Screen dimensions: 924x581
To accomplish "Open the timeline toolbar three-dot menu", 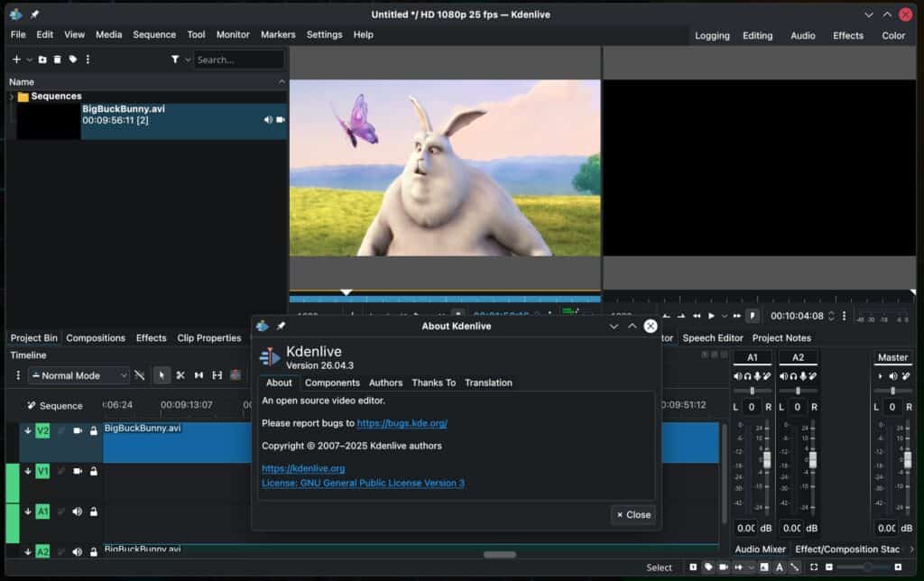I will click(x=18, y=375).
